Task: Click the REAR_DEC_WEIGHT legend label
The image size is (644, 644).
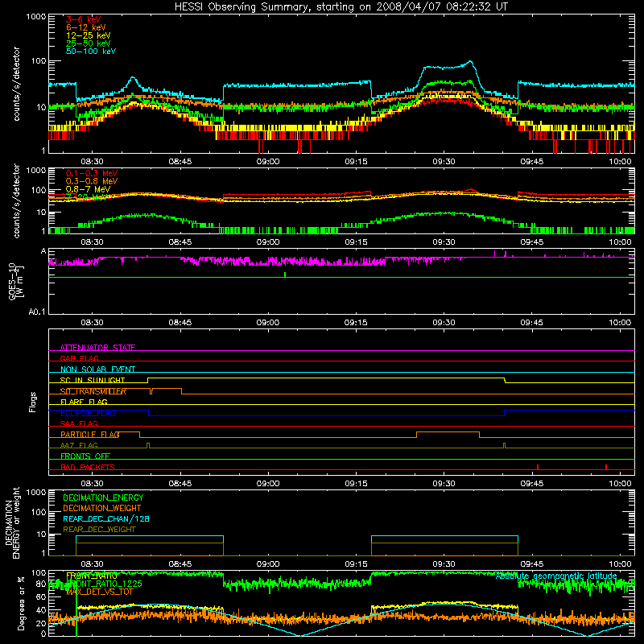Action: click(99, 530)
